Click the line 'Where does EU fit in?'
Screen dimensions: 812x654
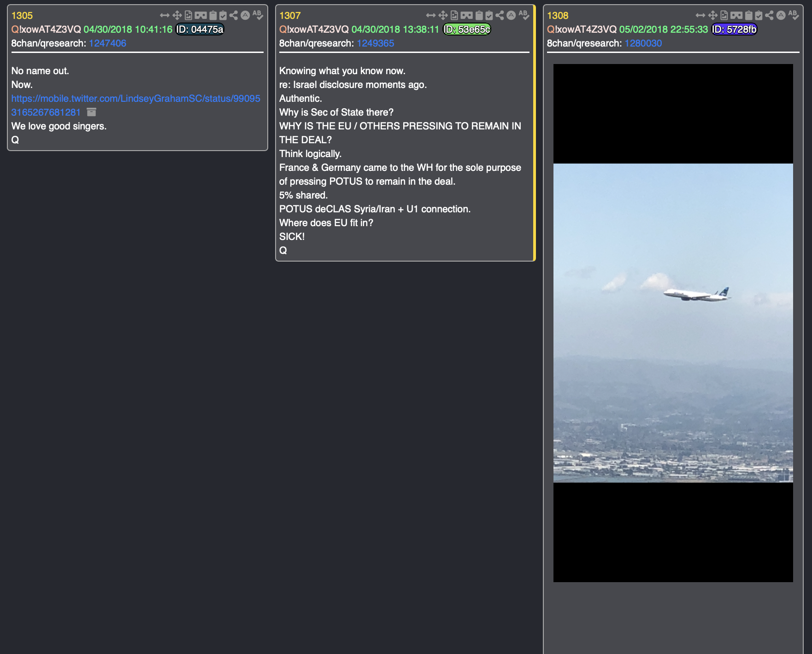[x=326, y=223]
